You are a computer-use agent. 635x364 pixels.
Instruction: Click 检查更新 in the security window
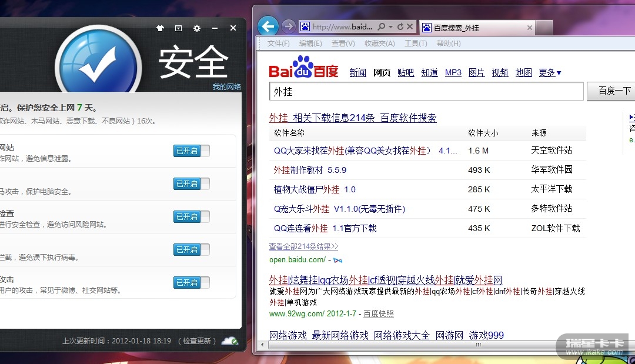pyautogui.click(x=197, y=341)
